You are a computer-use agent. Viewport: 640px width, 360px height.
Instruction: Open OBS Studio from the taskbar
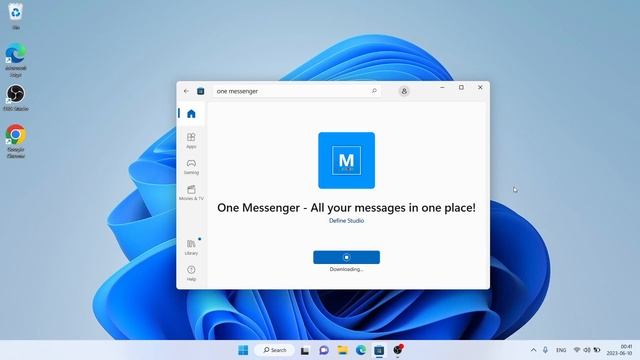(398, 350)
